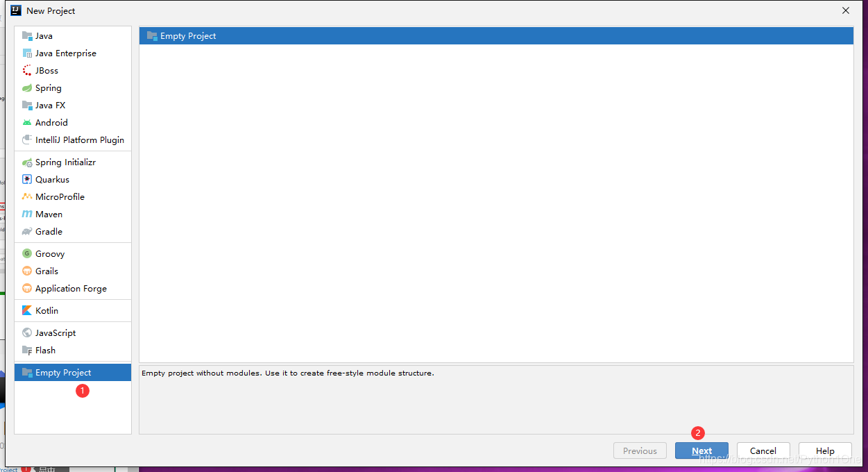The image size is (868, 472).
Task: Click the Gradle elephant icon
Action: [x=27, y=232]
